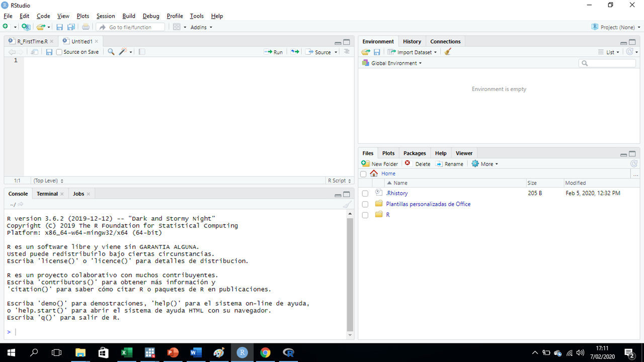Click the compile report notebook icon

click(x=142, y=52)
